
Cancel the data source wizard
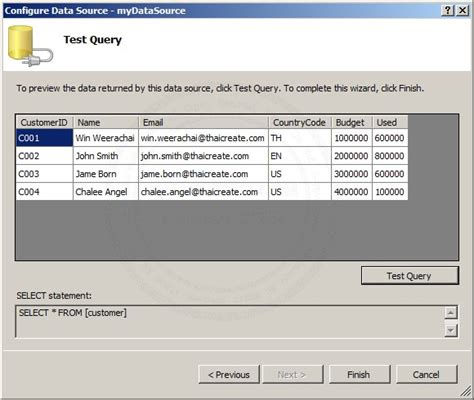[426, 374]
